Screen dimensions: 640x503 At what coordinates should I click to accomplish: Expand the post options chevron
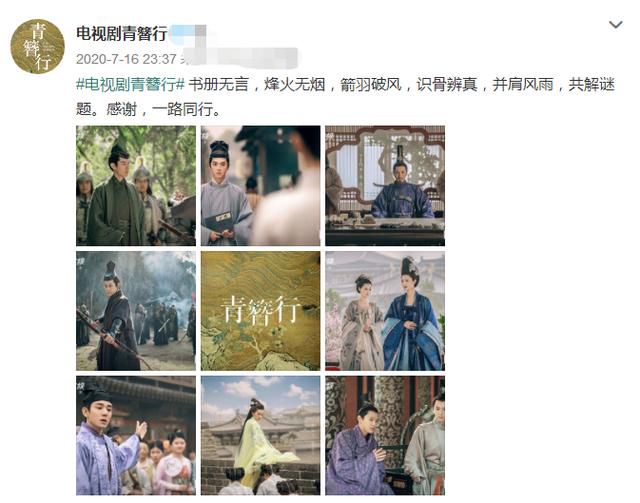pos(616,24)
